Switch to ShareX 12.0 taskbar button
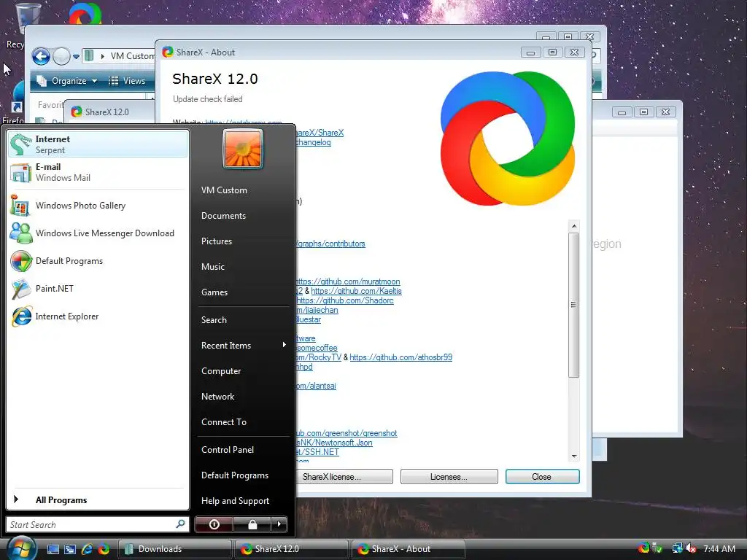Screen dimensions: 747x560 (x=292, y=549)
